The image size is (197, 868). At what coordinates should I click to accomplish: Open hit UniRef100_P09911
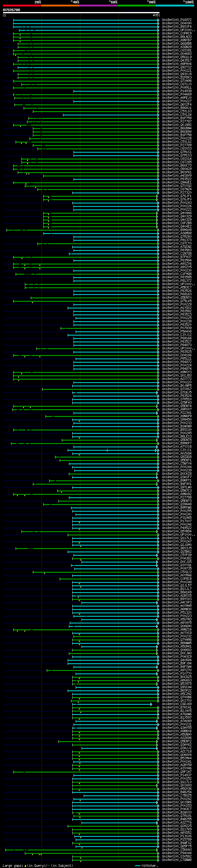pos(177,88)
